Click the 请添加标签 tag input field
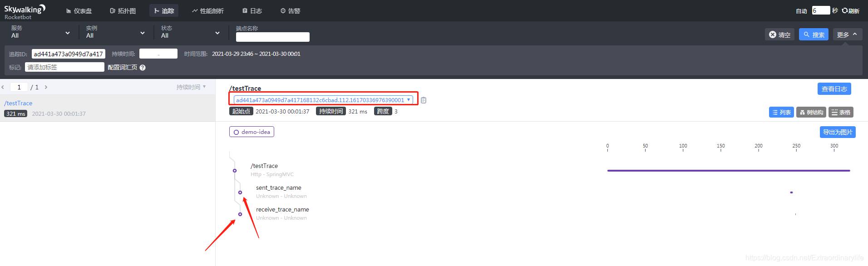This screenshot has width=868, height=266. (64, 67)
